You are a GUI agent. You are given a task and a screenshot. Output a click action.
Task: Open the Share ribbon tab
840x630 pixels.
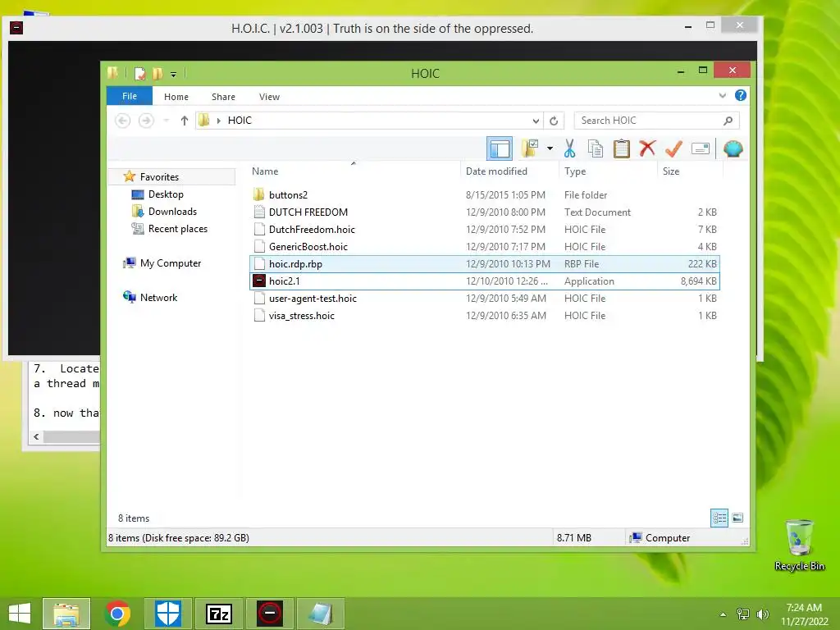[223, 97]
